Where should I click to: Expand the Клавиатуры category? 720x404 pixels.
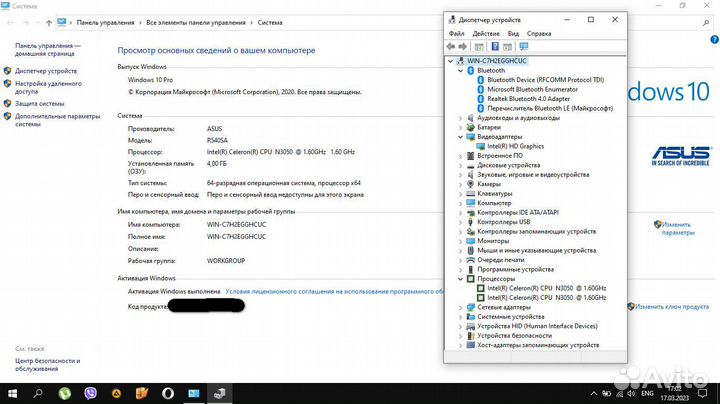(460, 194)
